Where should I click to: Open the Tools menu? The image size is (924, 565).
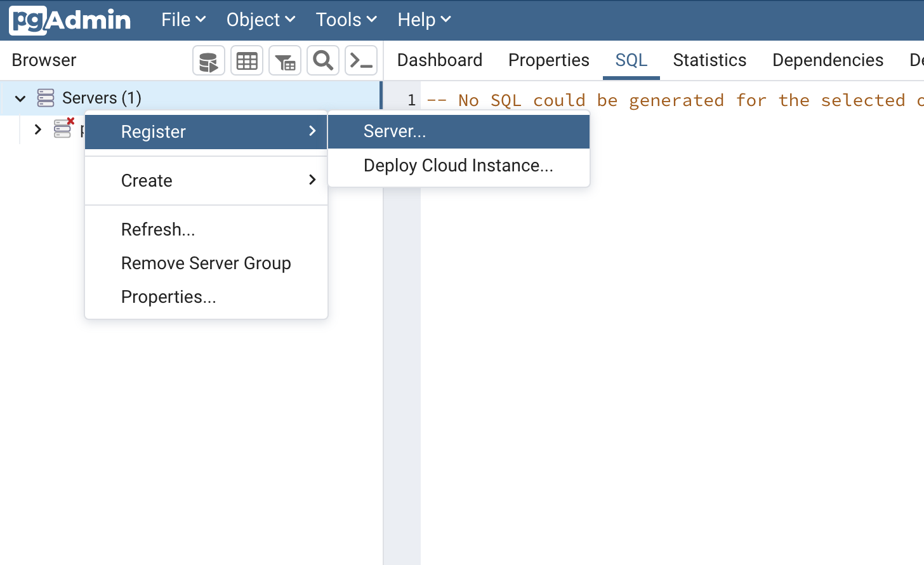point(346,20)
